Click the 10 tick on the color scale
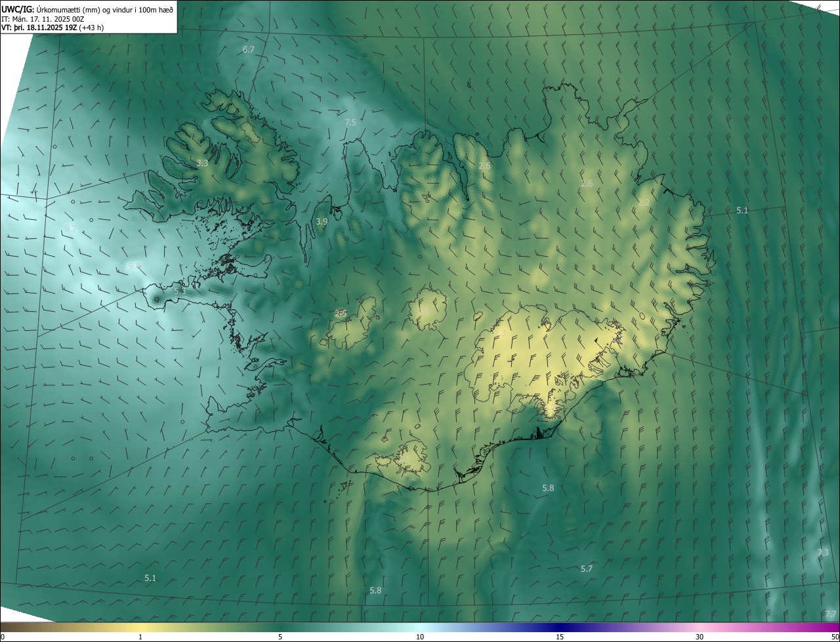The width and height of the screenshot is (840, 642). coord(420,637)
